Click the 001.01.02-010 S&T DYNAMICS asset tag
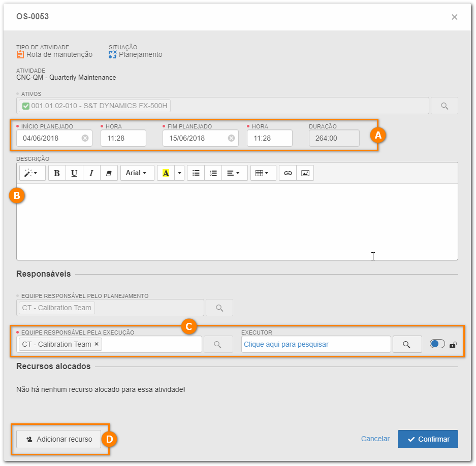Screen dimensions: 476x466 [94, 106]
